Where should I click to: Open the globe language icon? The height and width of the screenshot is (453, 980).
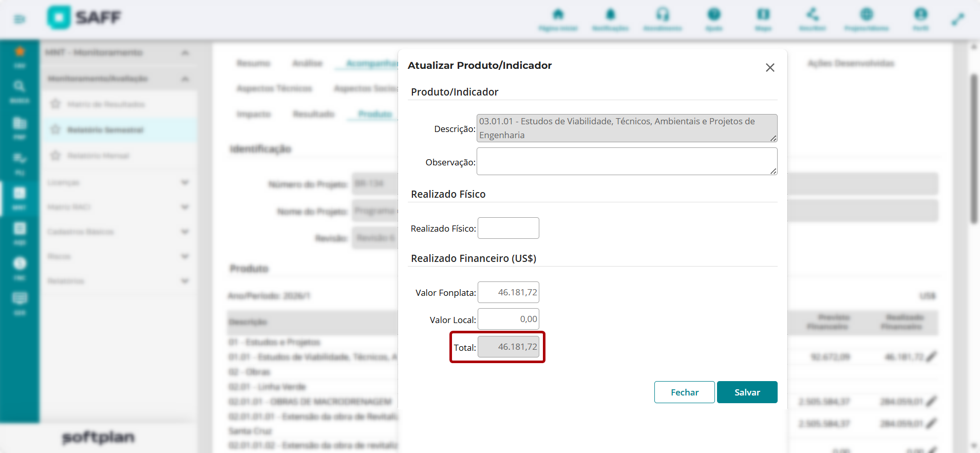[x=866, y=14]
